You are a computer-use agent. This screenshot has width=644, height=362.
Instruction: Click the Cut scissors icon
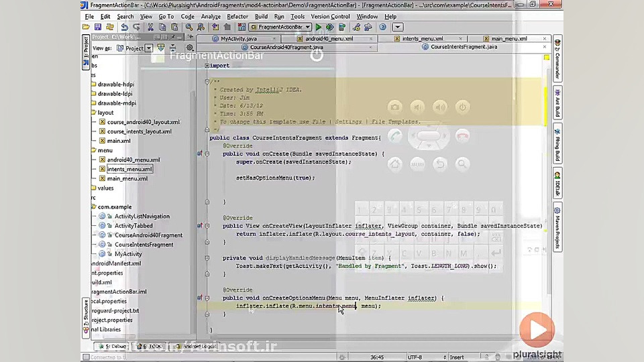(150, 27)
